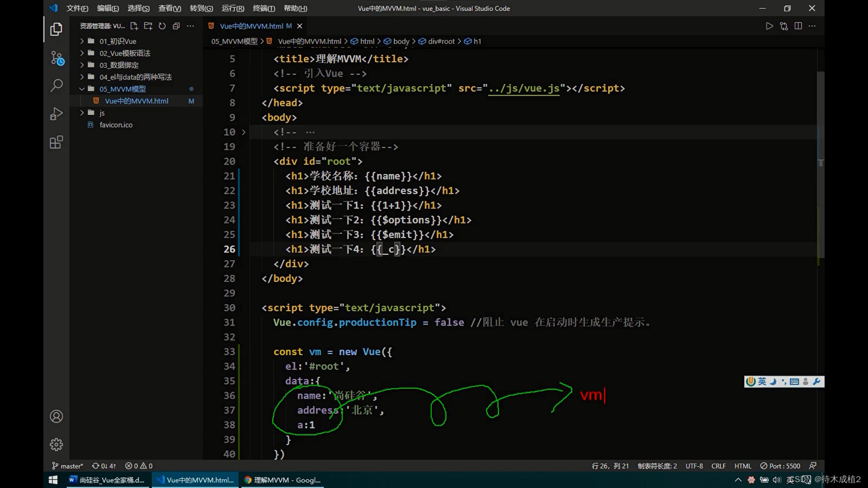This screenshot has height=488, width=868.
Task: Open the 选择(S) menu
Action: coord(138,8)
